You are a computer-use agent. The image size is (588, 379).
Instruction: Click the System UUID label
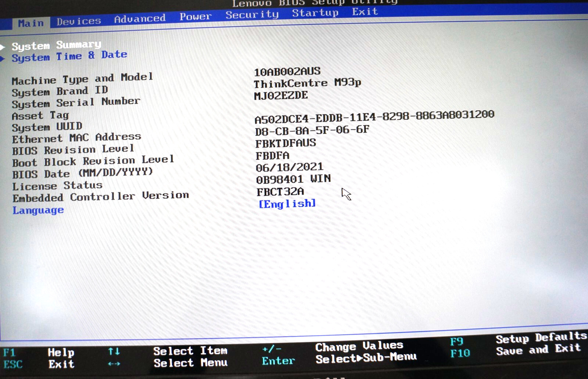click(47, 127)
